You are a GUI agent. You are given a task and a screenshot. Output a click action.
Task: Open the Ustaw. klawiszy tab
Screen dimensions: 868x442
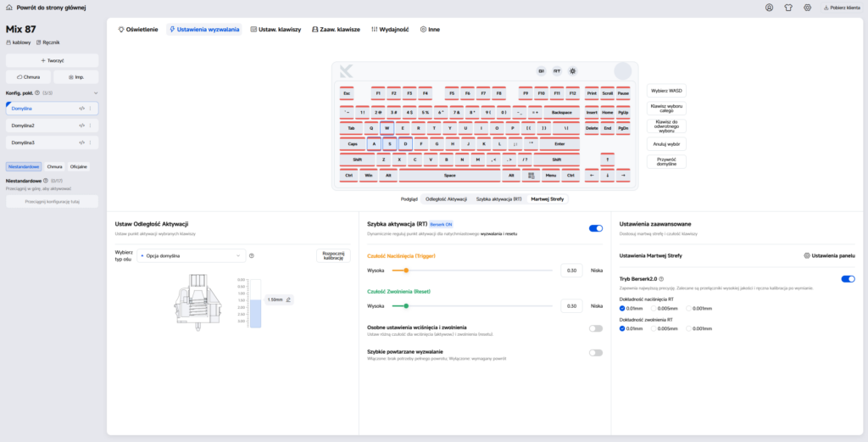pyautogui.click(x=275, y=30)
